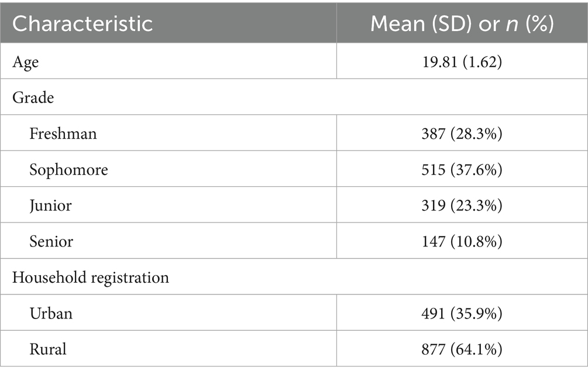Screen dimensions: 588x377
Task: Click the Sophomore row label
Action: pyautogui.click(x=69, y=170)
